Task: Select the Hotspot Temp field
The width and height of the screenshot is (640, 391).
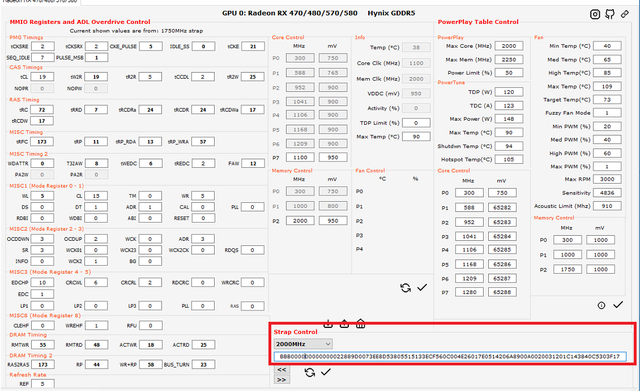Action: (509, 160)
